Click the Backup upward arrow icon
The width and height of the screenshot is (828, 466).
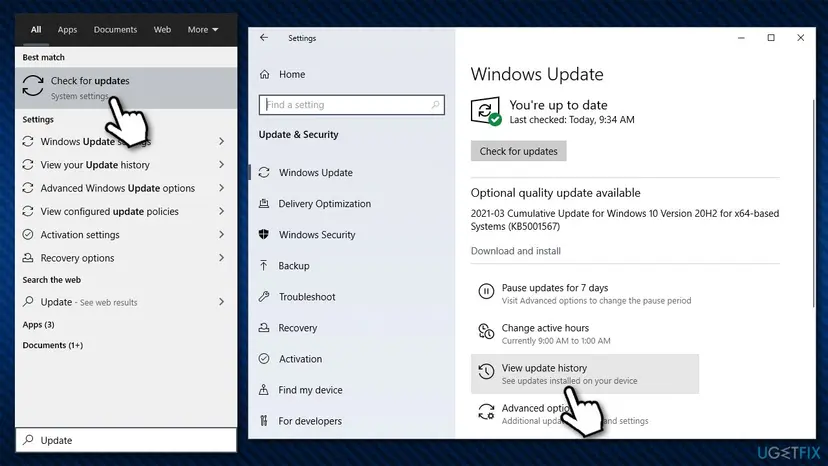pyautogui.click(x=264, y=265)
